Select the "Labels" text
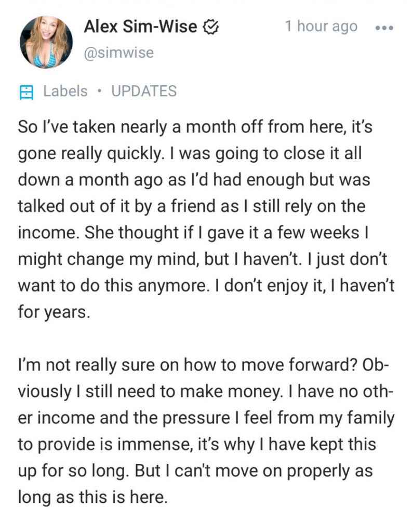The width and height of the screenshot is (413, 532). [x=65, y=91]
